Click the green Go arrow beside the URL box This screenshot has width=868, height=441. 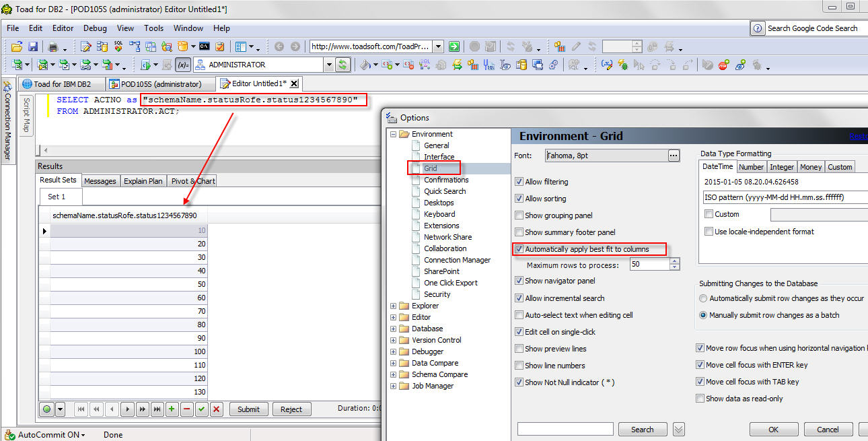(454, 46)
